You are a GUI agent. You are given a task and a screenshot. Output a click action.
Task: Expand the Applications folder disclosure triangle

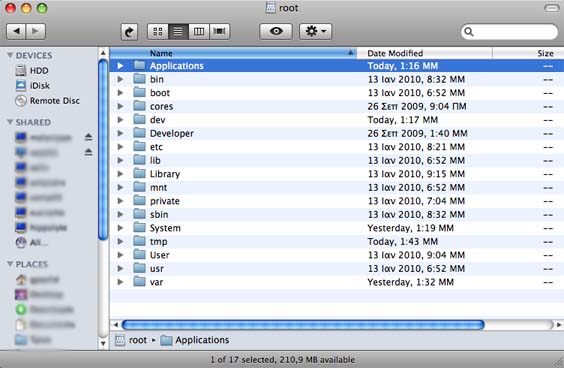point(120,66)
